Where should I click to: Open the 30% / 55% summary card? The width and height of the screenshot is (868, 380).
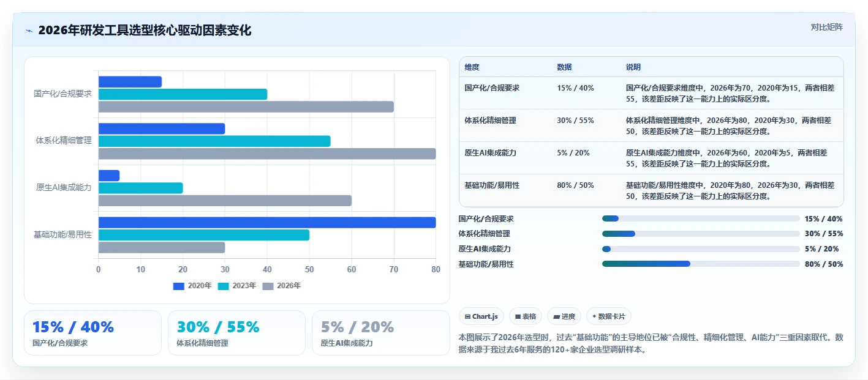[236, 333]
